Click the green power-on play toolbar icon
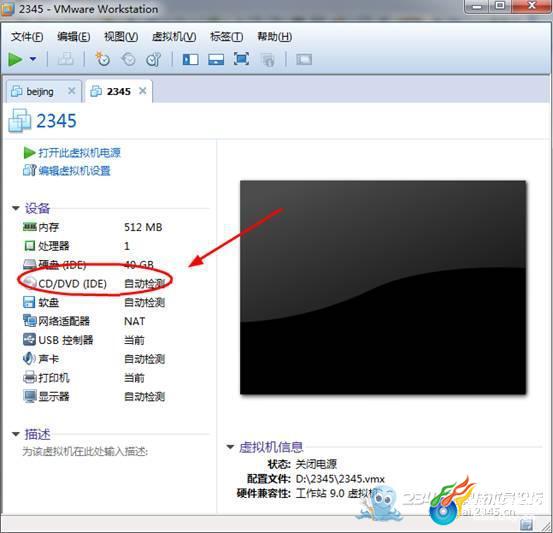Screen dimensions: 553x533 click(x=15, y=59)
